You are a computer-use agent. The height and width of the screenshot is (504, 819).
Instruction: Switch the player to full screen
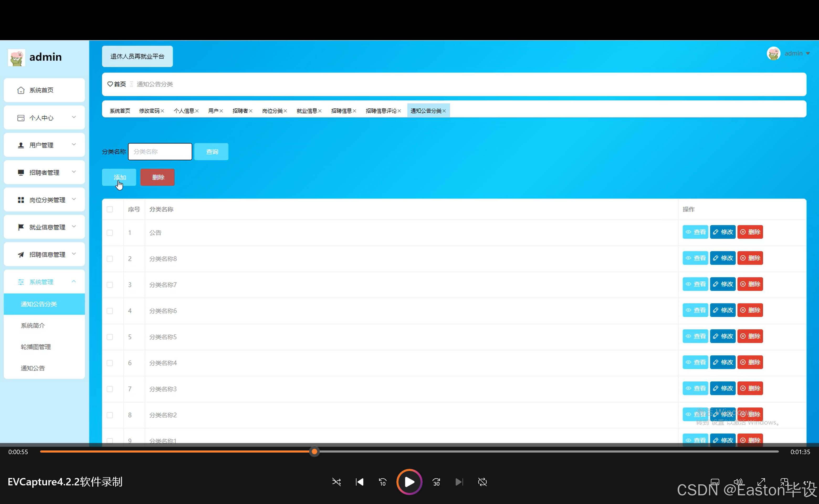(x=761, y=482)
